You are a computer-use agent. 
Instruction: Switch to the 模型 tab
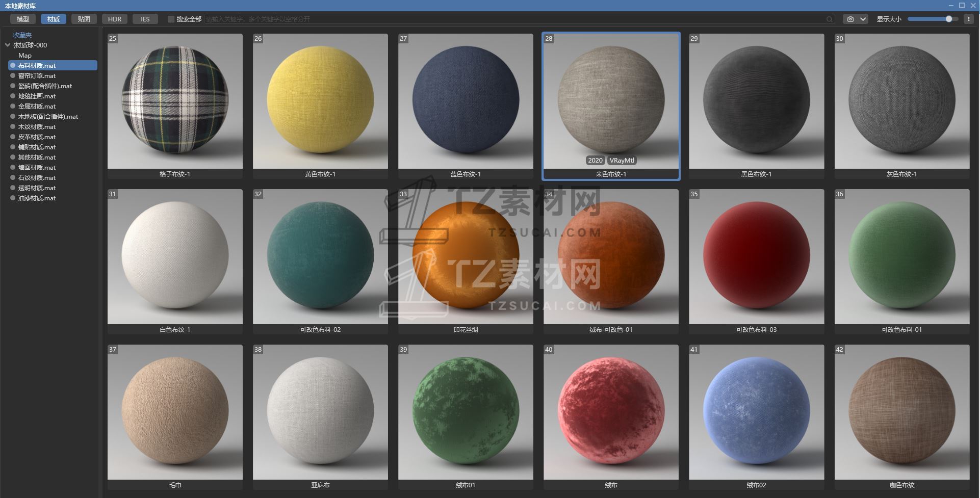(23, 19)
